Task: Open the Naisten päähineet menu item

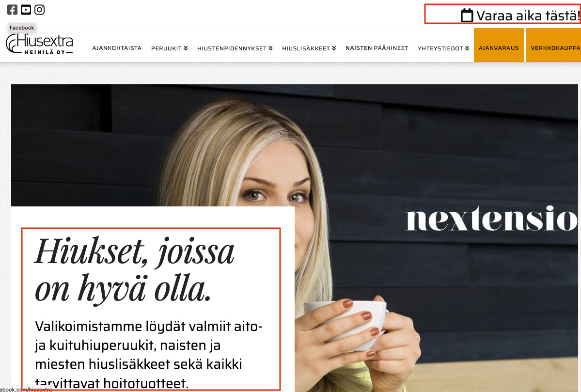Action: 377,48
